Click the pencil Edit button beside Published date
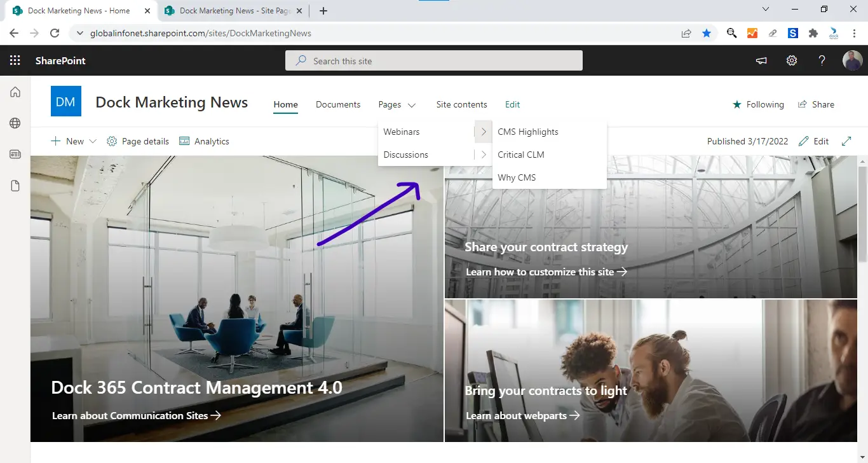The image size is (868, 463). pyautogui.click(x=814, y=141)
